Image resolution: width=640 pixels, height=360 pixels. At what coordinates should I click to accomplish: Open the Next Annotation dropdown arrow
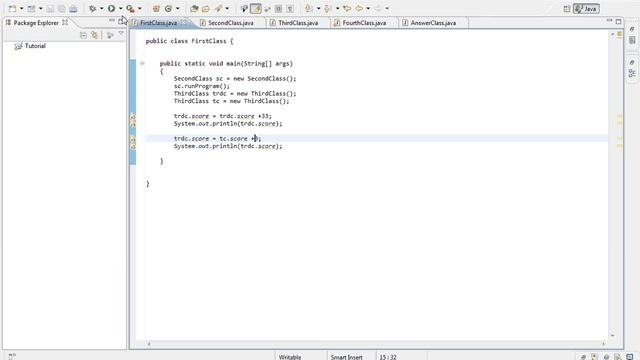click(318, 8)
